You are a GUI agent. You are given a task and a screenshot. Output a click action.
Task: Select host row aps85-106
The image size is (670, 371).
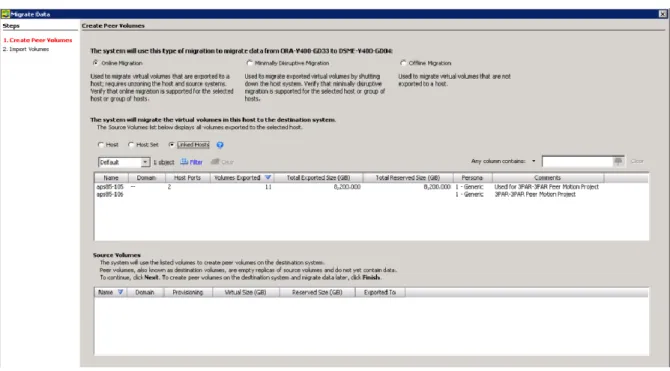[371, 194]
